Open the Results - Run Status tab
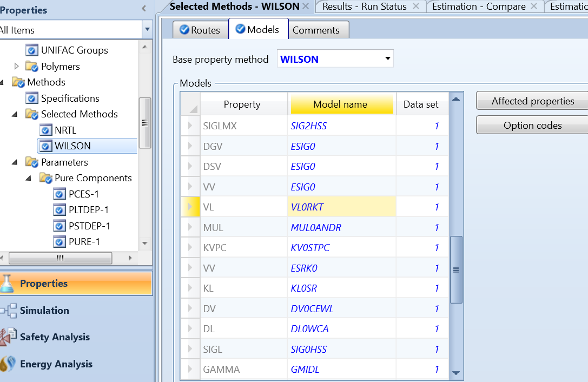Image resolution: width=588 pixels, height=382 pixels. (365, 6)
